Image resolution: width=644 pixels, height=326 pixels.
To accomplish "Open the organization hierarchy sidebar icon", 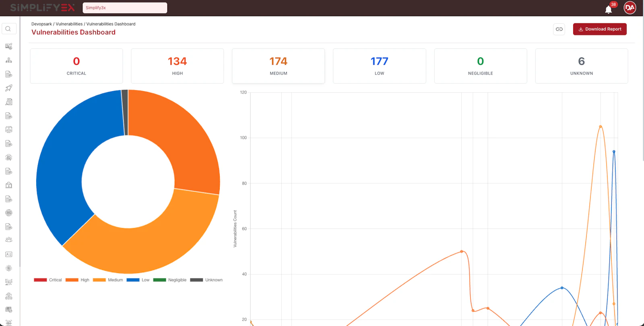I will coord(9,60).
